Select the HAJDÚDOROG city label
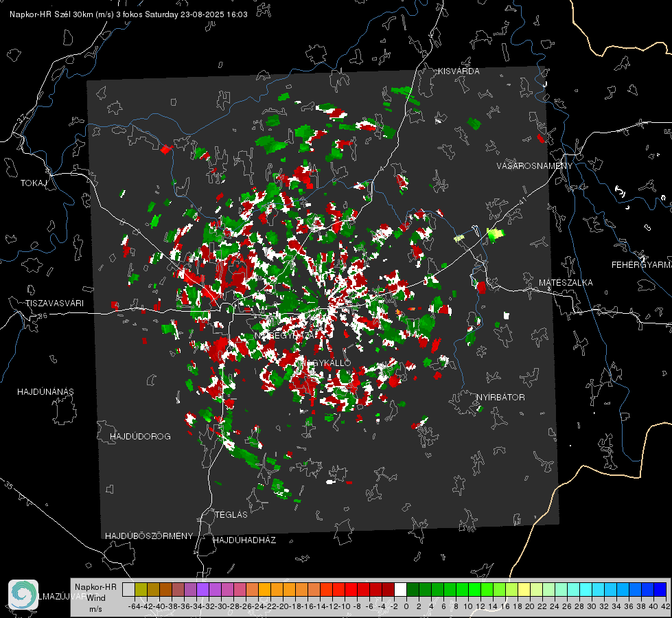Image resolution: width=672 pixels, height=618 pixels. pyautogui.click(x=140, y=437)
